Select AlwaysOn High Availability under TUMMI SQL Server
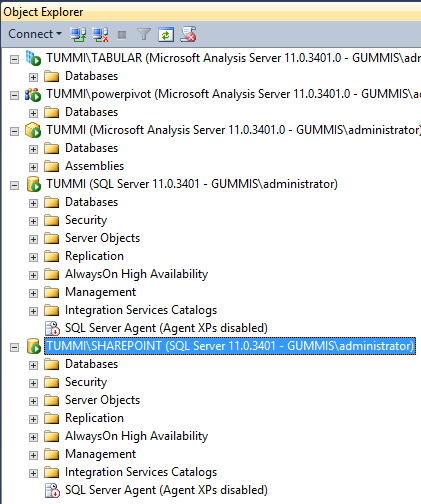This screenshot has height=504, width=421. 136,274
